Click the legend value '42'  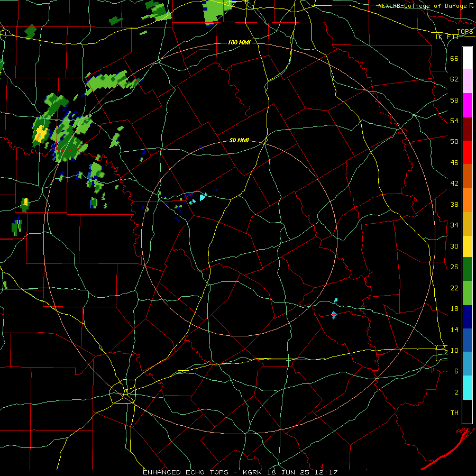coord(454,184)
